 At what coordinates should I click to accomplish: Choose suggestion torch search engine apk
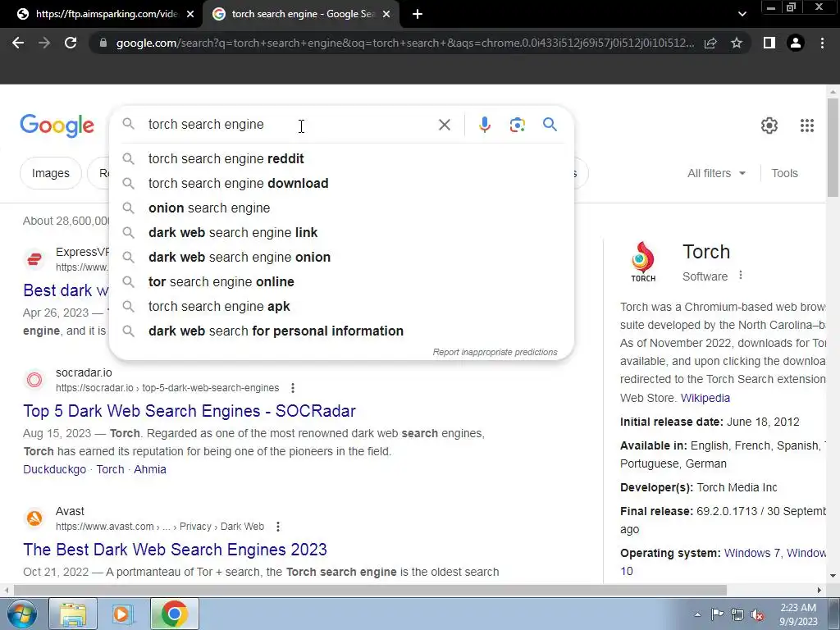[341, 307]
